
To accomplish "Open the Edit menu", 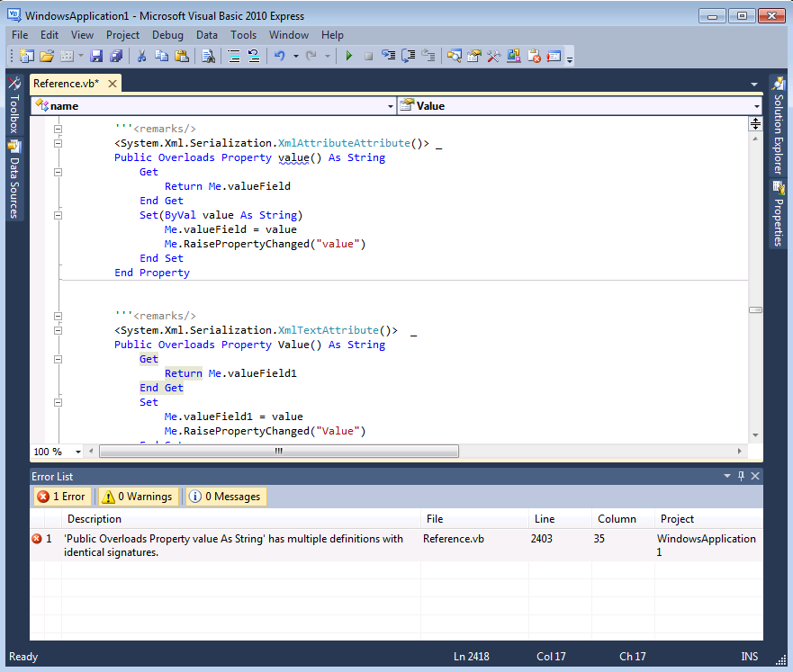I will 50,35.
